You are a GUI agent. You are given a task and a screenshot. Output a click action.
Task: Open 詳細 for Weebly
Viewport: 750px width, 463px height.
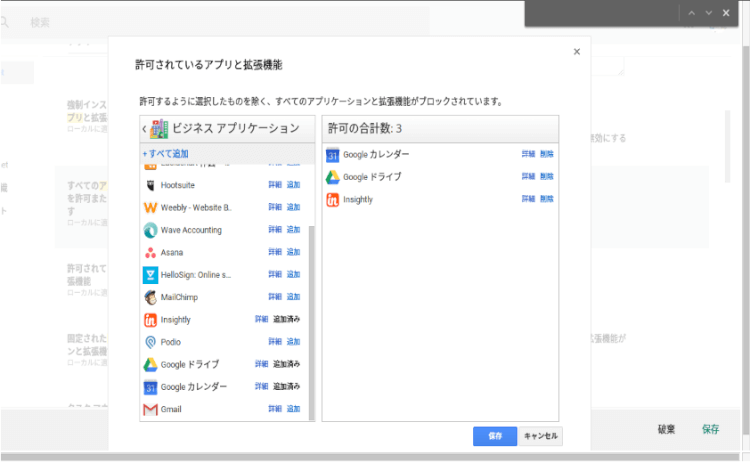pos(275,207)
